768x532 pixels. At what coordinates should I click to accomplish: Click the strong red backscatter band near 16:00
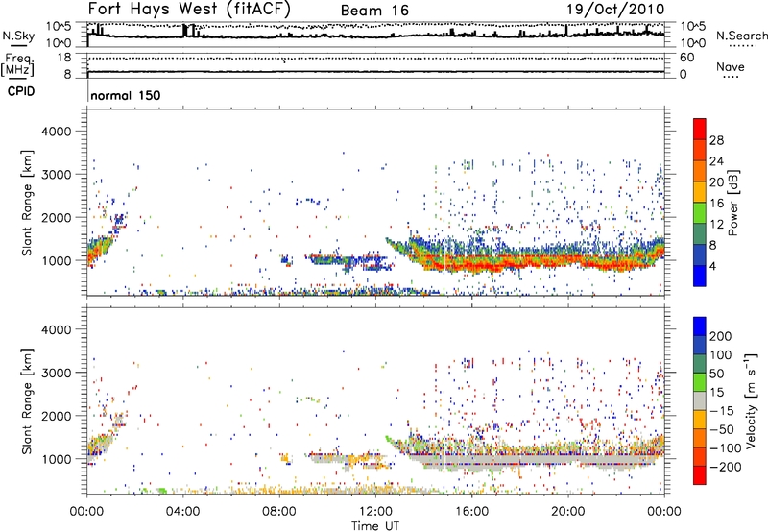[471, 265]
